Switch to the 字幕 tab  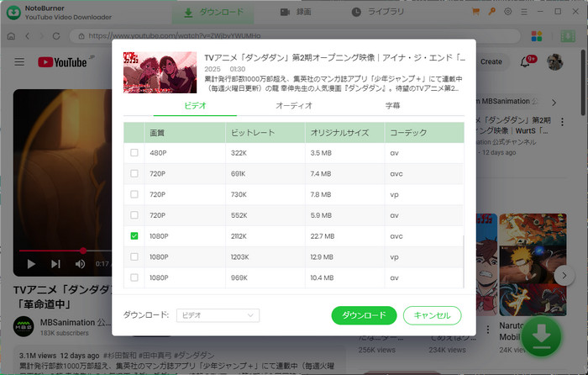(392, 106)
